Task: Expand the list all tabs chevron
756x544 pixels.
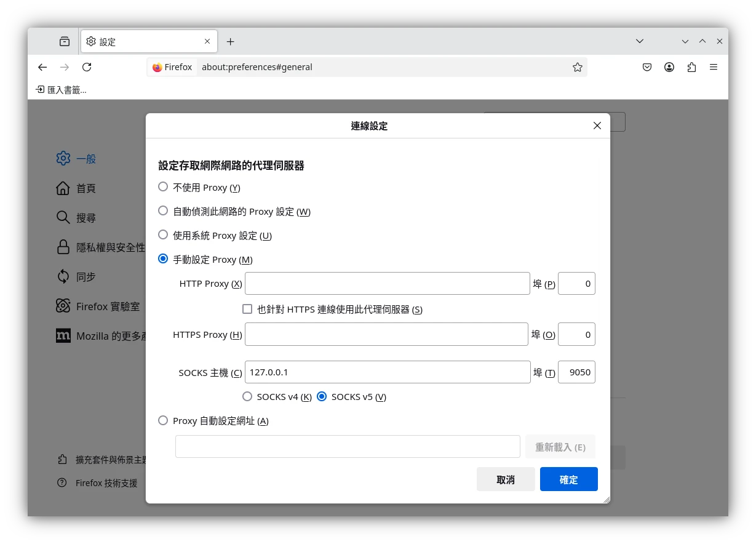Action: pyautogui.click(x=640, y=41)
